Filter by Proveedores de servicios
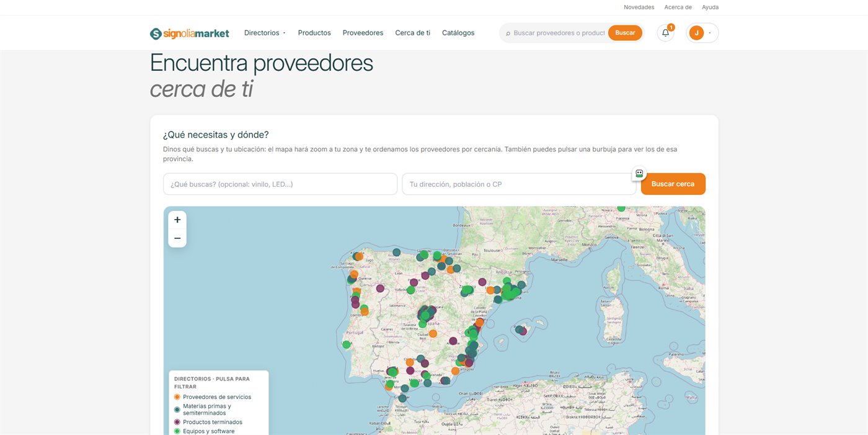868x435 pixels. click(213, 397)
